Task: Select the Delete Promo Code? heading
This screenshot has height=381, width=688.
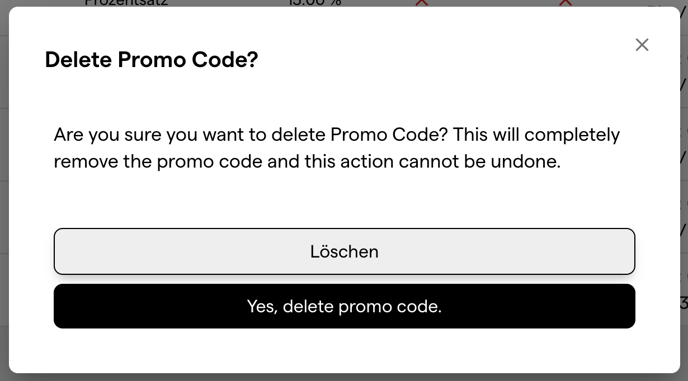Action: pyautogui.click(x=151, y=59)
